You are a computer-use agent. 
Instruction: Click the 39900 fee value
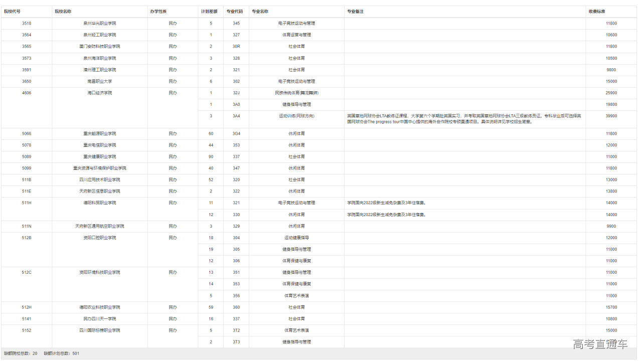(611, 116)
